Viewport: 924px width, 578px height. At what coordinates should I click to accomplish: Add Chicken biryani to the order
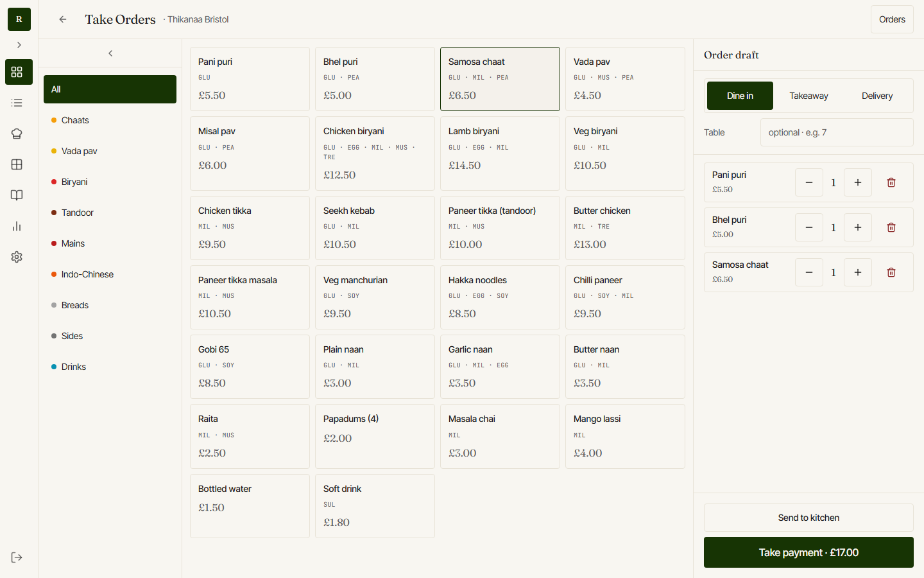click(x=375, y=153)
